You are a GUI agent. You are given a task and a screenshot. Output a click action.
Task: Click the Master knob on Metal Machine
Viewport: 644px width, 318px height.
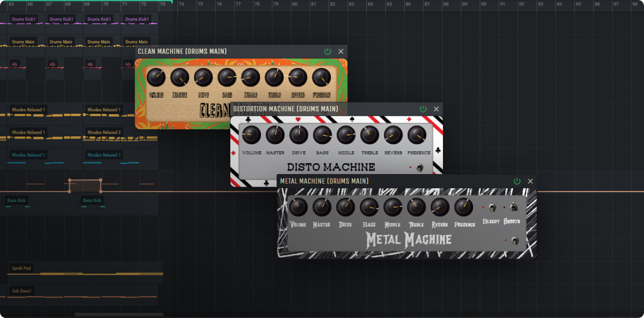pyautogui.click(x=322, y=207)
